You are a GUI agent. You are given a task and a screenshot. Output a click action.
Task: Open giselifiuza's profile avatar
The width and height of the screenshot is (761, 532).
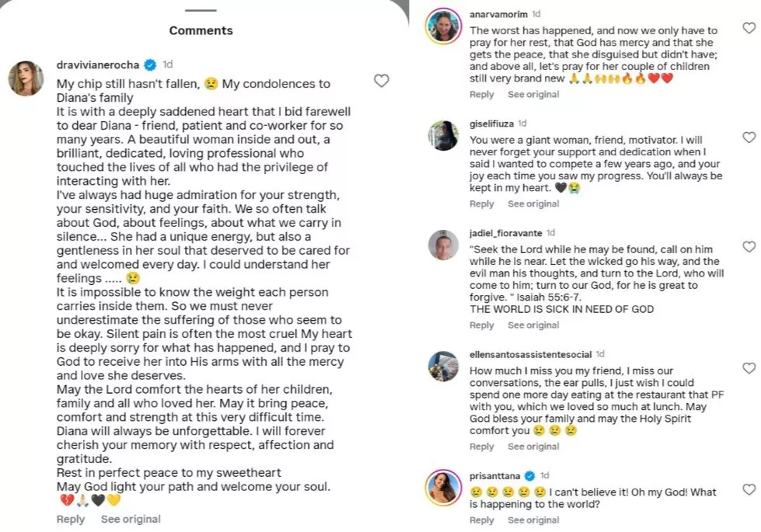click(x=444, y=135)
